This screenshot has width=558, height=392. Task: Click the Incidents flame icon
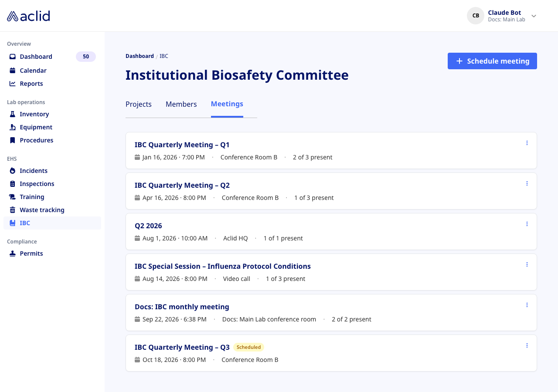(x=13, y=171)
